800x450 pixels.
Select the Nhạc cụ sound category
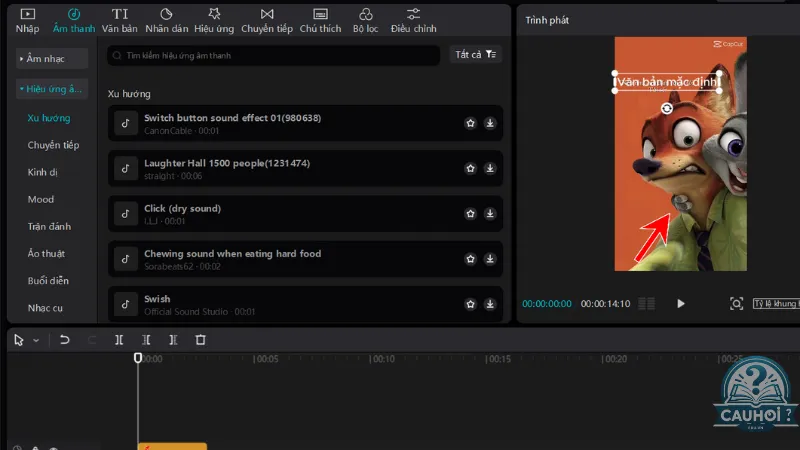[45, 308]
